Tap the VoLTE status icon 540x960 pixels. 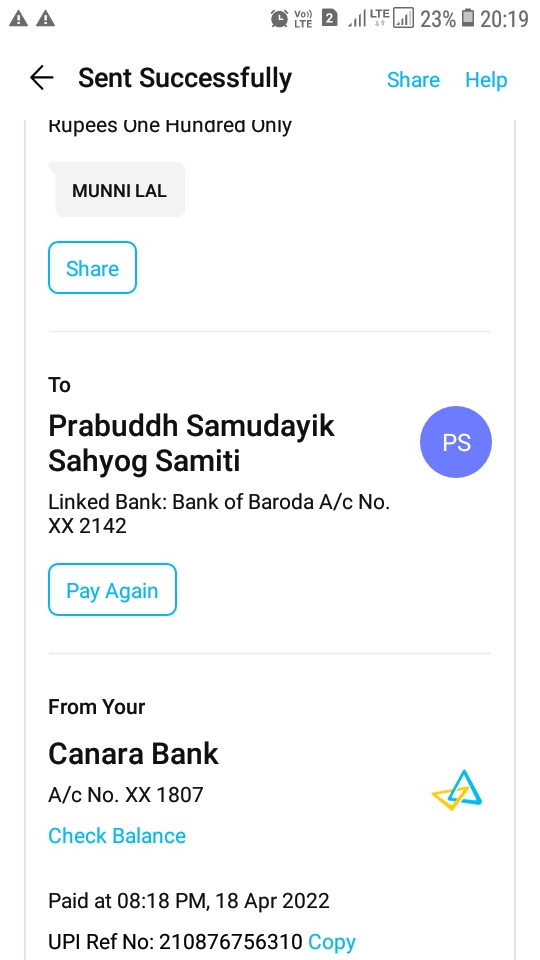(x=304, y=19)
